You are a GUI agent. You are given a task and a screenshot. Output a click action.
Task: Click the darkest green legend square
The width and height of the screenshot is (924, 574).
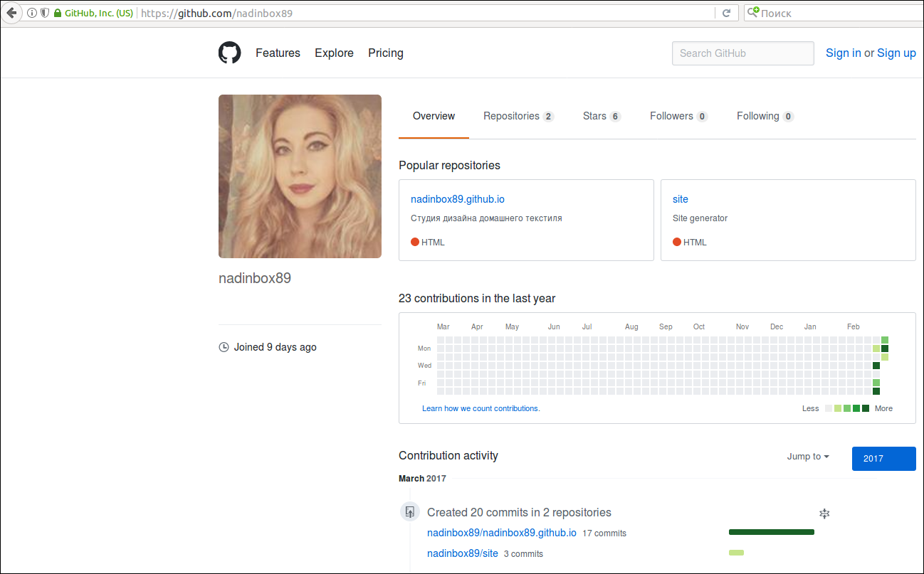point(866,408)
